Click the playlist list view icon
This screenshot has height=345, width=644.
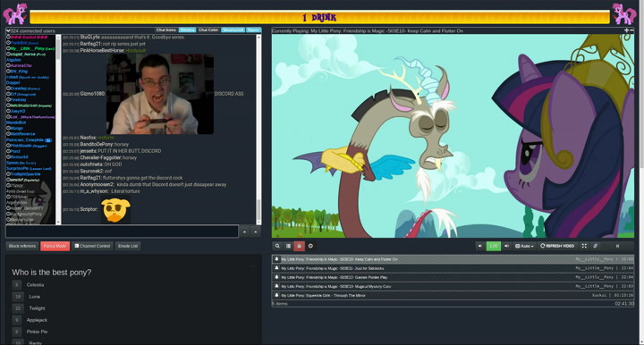(288, 246)
